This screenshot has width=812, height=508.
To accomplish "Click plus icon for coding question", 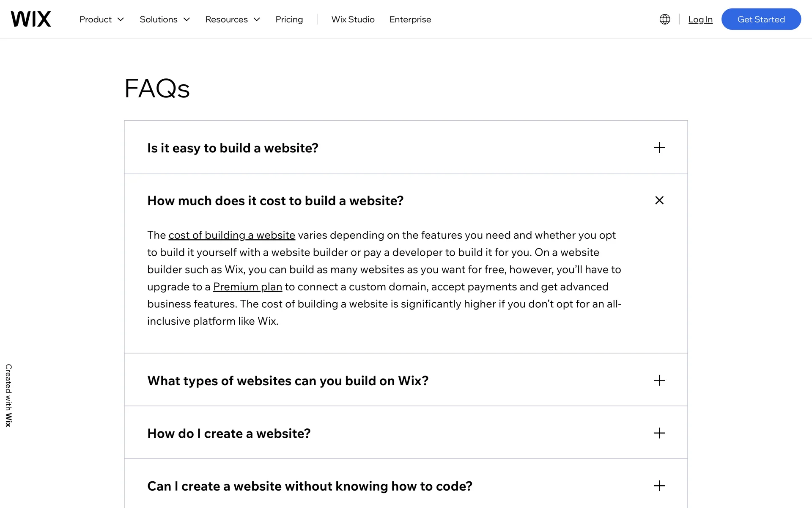I will [x=659, y=486].
